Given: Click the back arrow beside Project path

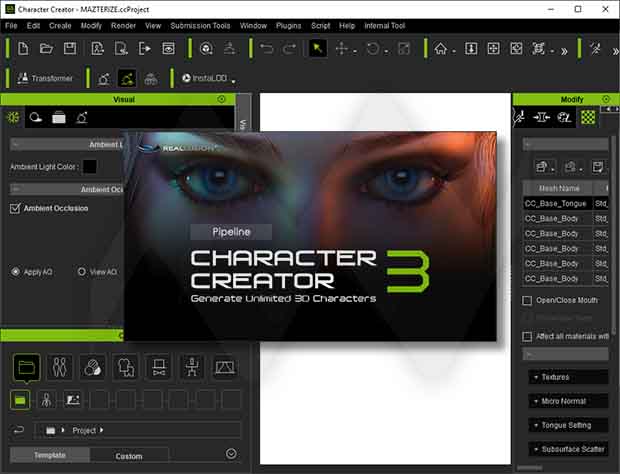Looking at the screenshot, I should pyautogui.click(x=19, y=430).
